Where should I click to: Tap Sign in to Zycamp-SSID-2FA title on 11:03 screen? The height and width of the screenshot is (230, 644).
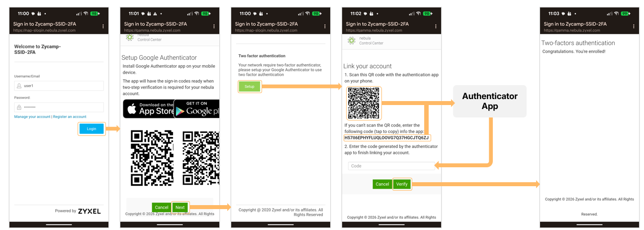(575, 24)
